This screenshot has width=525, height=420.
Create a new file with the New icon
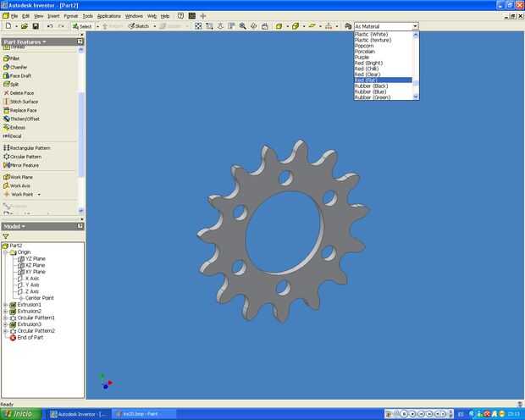(x=8, y=25)
